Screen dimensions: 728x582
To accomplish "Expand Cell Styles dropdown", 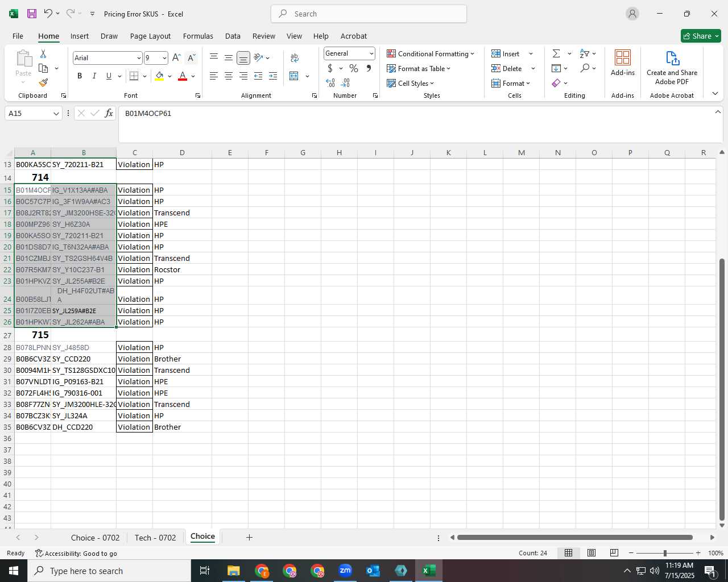I will tap(410, 83).
